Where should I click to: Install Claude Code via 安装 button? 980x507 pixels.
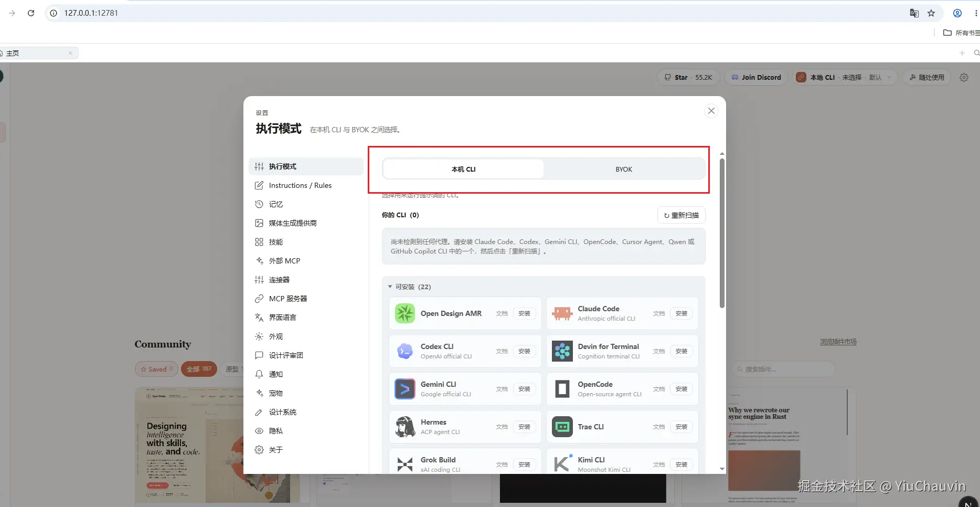coord(681,313)
